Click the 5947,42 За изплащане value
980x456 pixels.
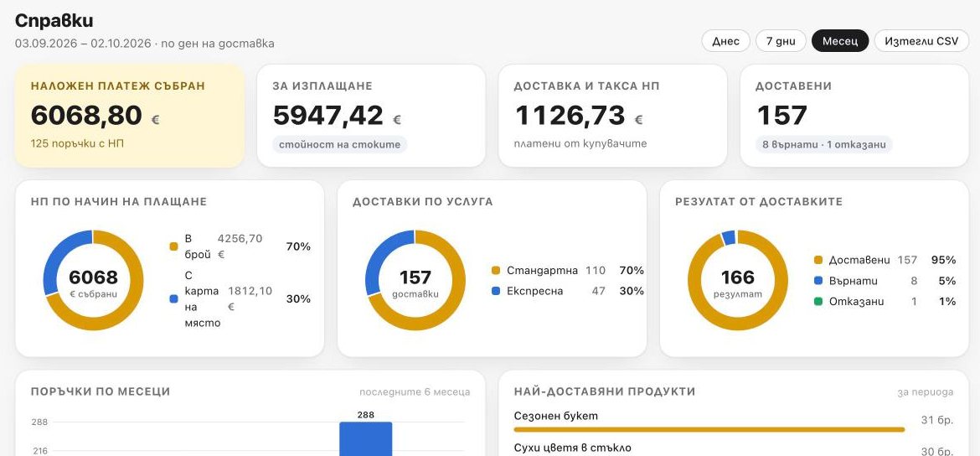pyautogui.click(x=328, y=116)
